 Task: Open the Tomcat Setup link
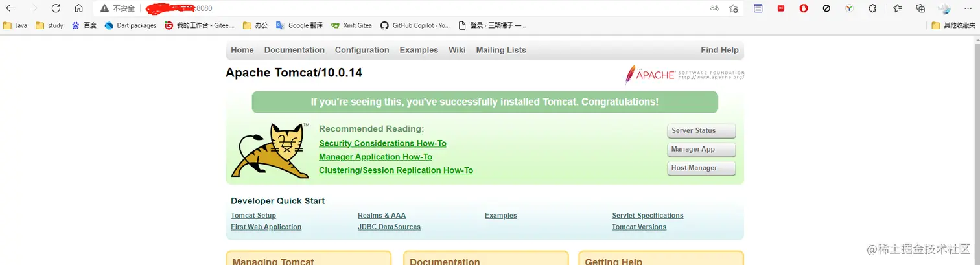pos(253,216)
